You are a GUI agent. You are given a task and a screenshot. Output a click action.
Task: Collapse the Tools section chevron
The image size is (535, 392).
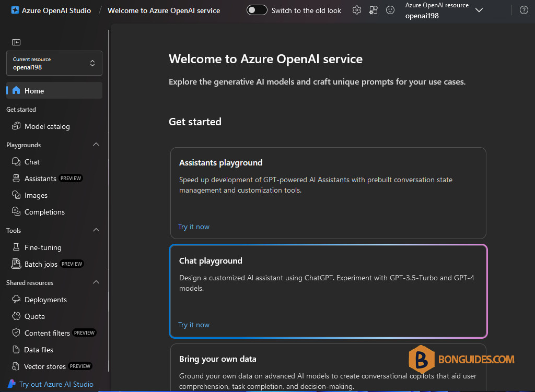point(96,230)
